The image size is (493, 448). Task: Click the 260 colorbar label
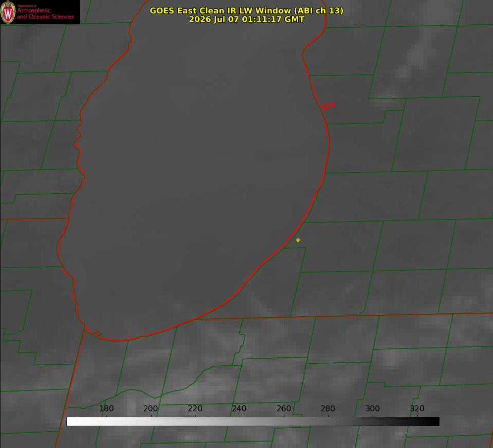click(283, 408)
